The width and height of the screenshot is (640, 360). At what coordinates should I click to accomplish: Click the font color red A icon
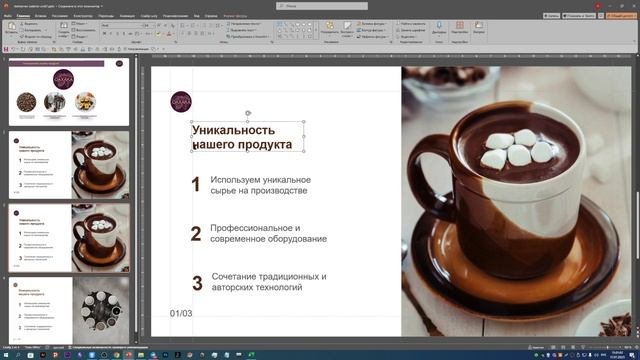[169, 34]
